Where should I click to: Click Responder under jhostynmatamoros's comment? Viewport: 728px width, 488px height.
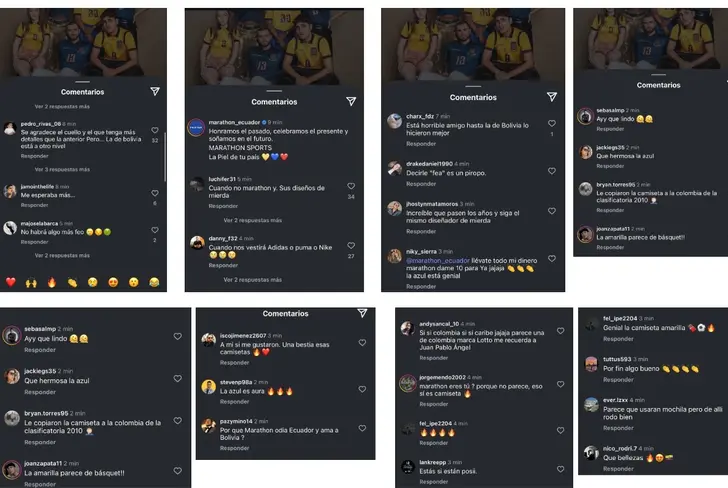coord(421,231)
